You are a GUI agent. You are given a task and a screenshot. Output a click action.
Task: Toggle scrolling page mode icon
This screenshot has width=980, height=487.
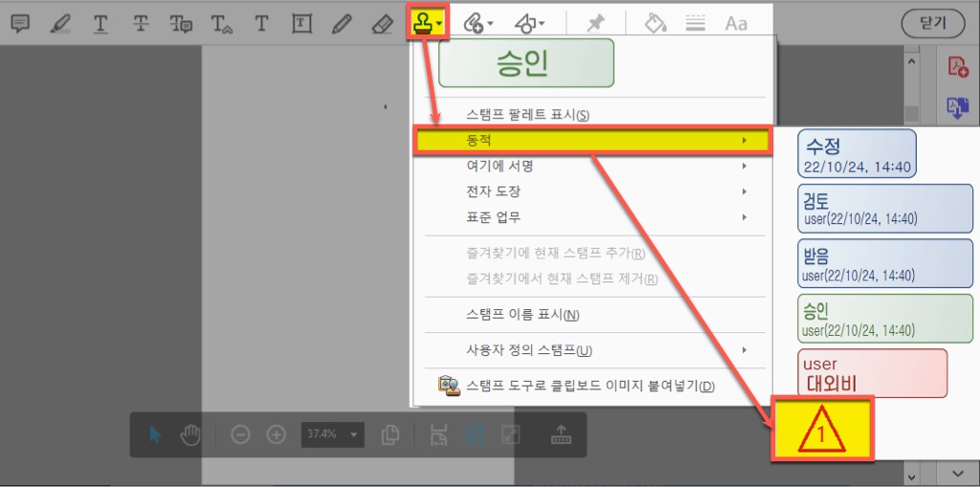[x=440, y=434]
